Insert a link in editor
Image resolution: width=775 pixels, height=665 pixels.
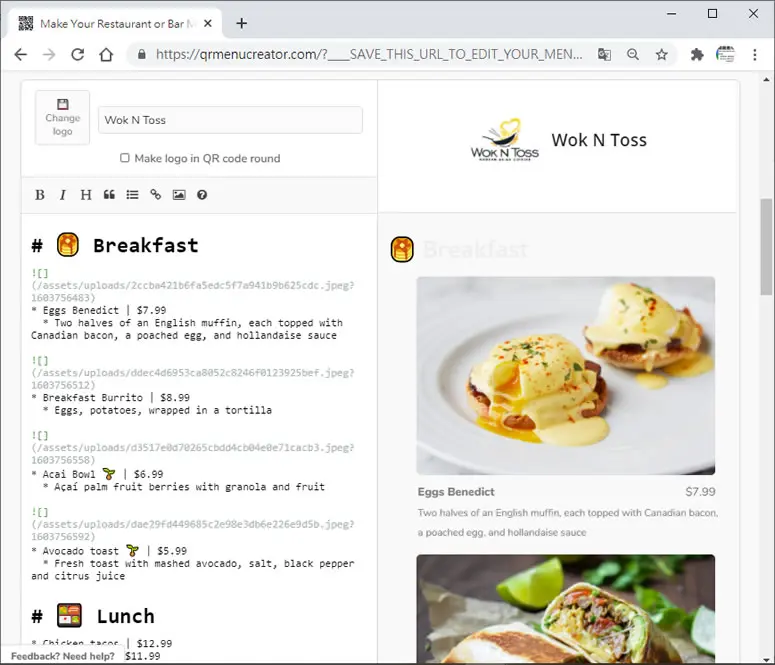tap(156, 195)
